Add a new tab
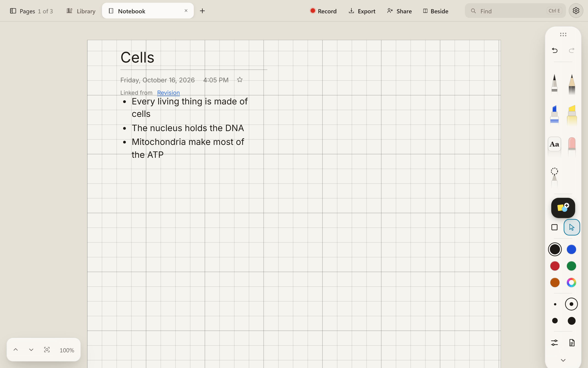 [202, 11]
